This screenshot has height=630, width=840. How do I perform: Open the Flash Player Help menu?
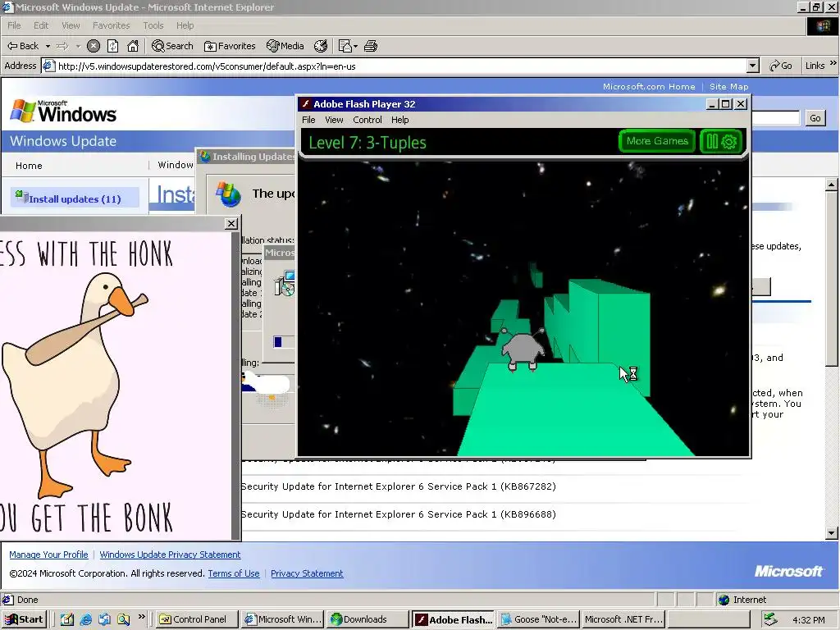coord(399,120)
